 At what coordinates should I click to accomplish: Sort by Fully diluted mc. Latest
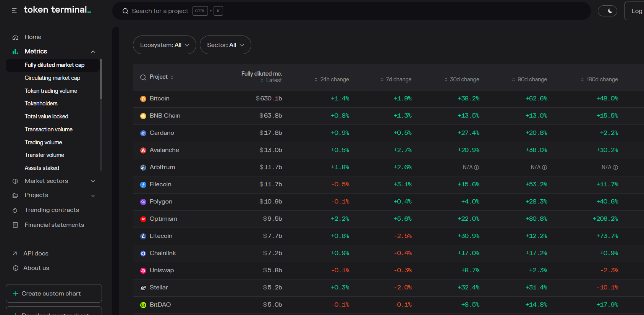pyautogui.click(x=262, y=77)
